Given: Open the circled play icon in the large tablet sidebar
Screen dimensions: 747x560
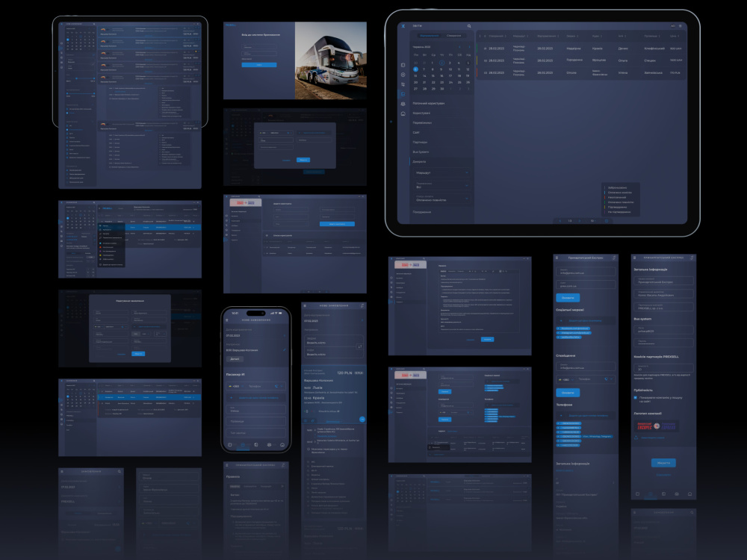Looking at the screenshot, I should pyautogui.click(x=403, y=75).
